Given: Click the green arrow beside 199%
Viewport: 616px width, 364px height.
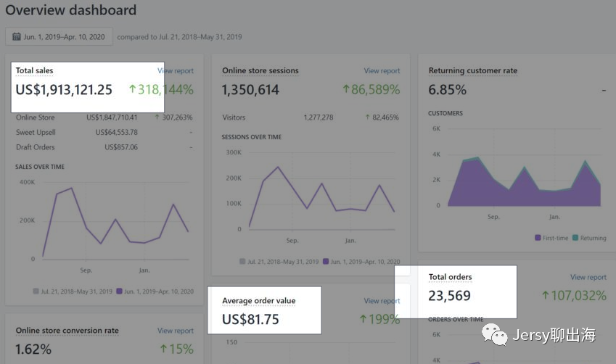Looking at the screenshot, I should (364, 319).
